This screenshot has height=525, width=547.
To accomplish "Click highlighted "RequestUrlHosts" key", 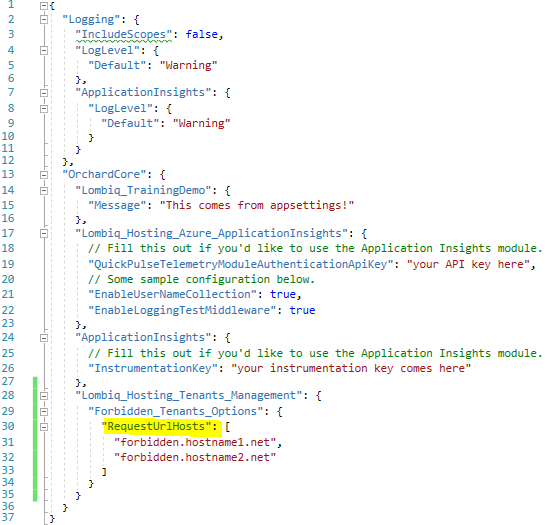I will (x=156, y=427).
